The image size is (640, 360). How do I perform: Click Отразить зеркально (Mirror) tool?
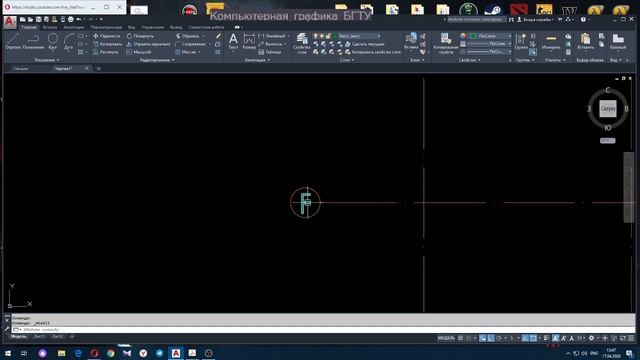(148, 44)
